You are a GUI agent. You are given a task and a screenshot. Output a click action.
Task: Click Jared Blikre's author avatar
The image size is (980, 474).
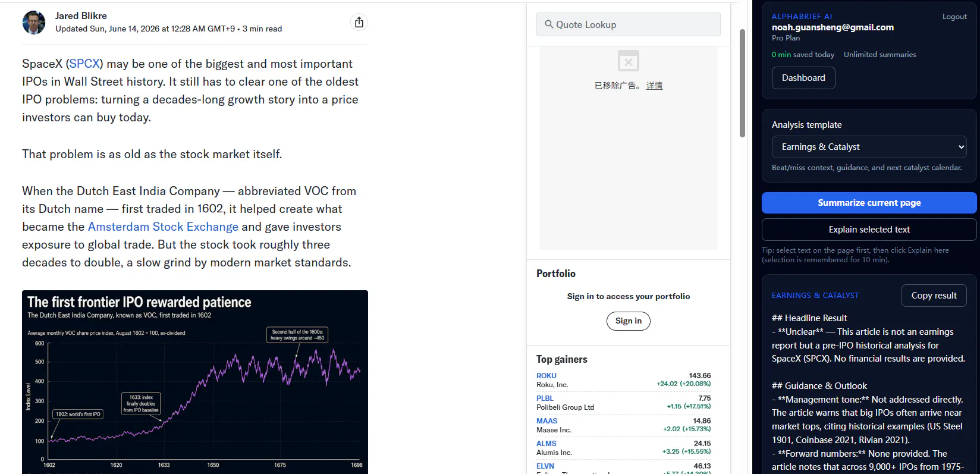34,23
